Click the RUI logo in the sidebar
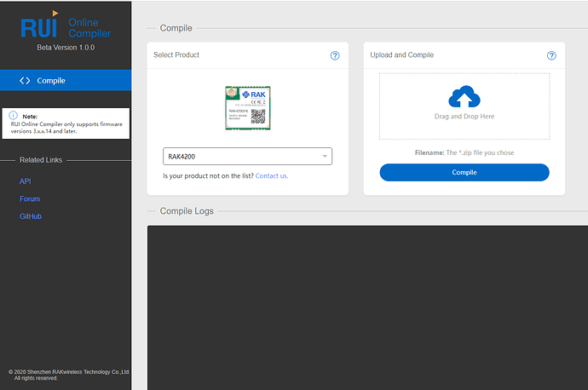Image resolution: width=588 pixels, height=390 pixels. pos(40,26)
